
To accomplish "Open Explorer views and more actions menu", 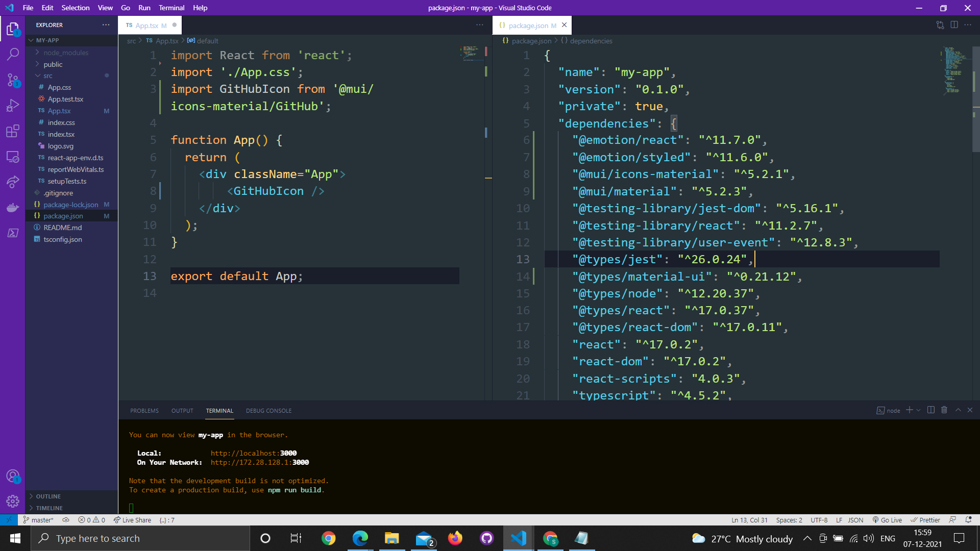I will click(106, 24).
